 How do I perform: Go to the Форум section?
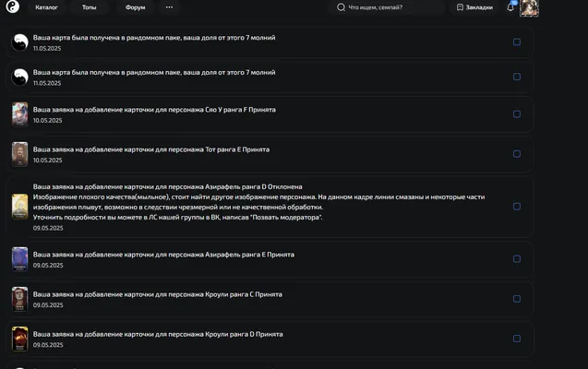coord(135,7)
